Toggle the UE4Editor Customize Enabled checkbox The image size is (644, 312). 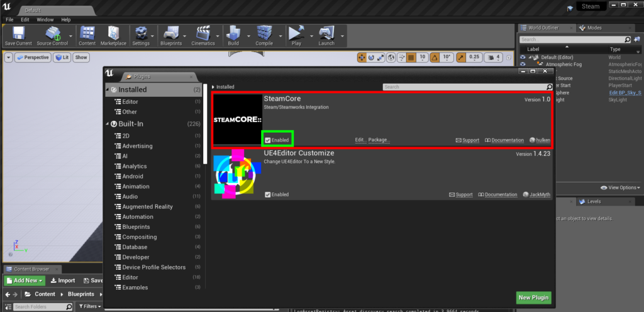click(x=268, y=194)
